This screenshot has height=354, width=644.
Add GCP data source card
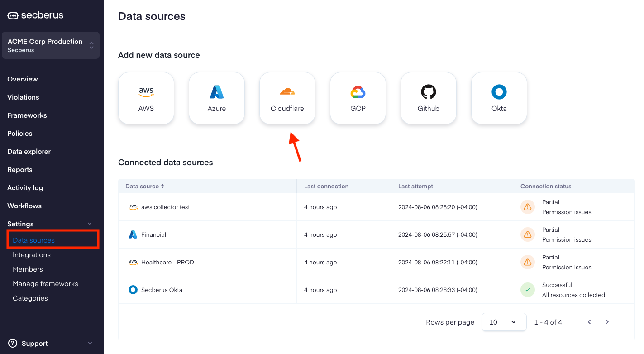coord(358,98)
